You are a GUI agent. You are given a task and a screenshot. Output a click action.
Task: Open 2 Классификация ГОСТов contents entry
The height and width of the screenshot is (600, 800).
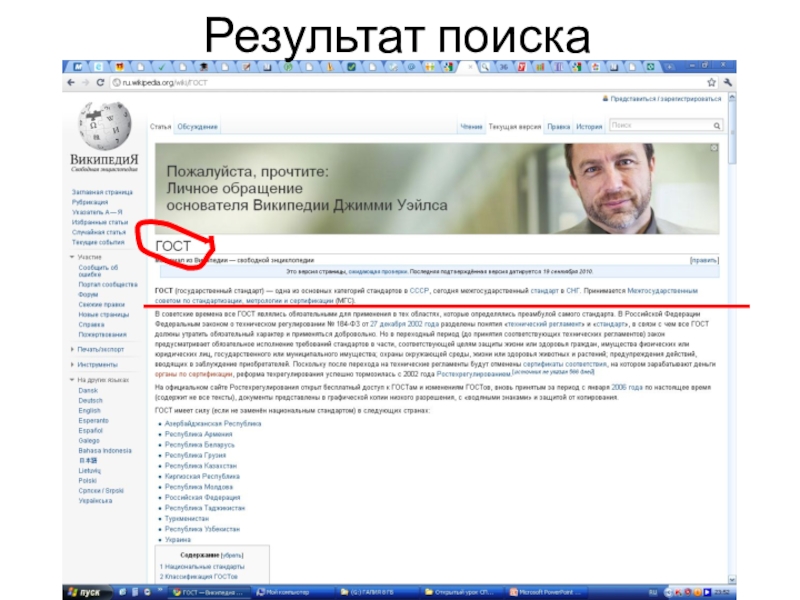point(198,577)
